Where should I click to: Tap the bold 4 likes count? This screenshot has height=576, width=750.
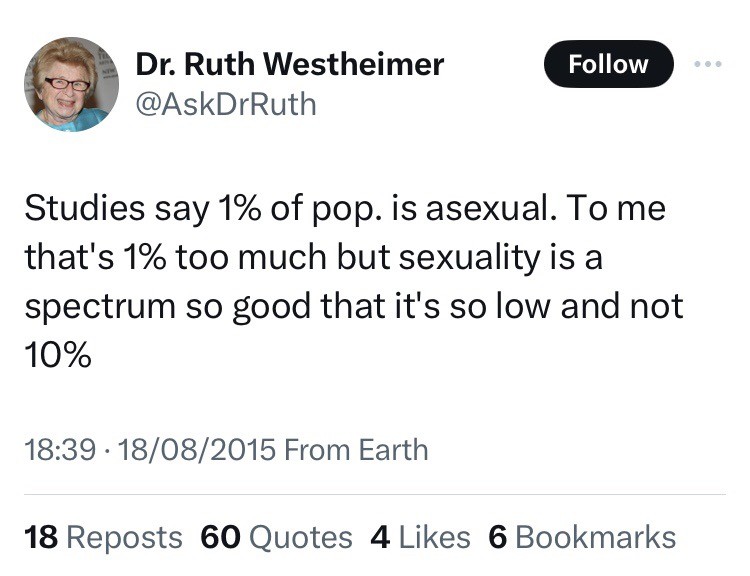point(380,537)
